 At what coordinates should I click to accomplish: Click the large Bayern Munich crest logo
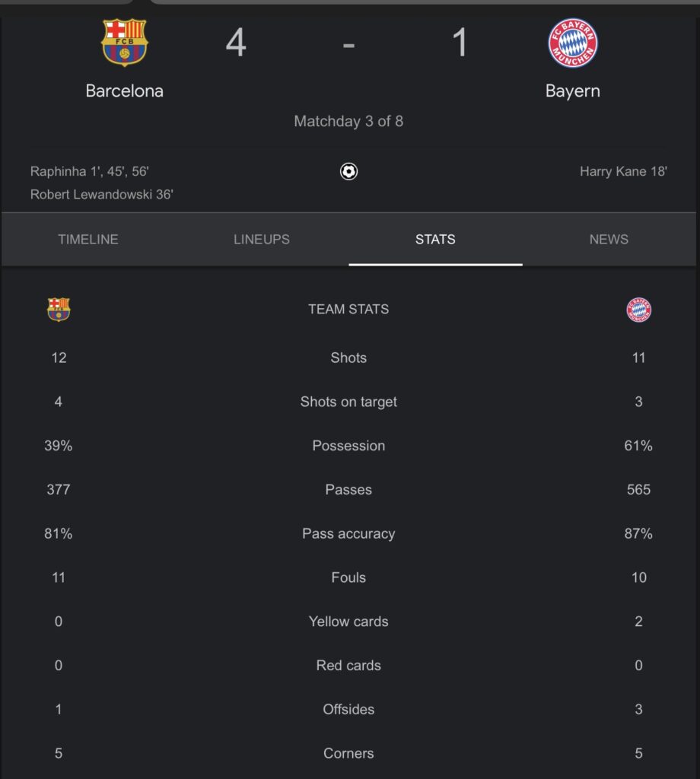click(572, 43)
